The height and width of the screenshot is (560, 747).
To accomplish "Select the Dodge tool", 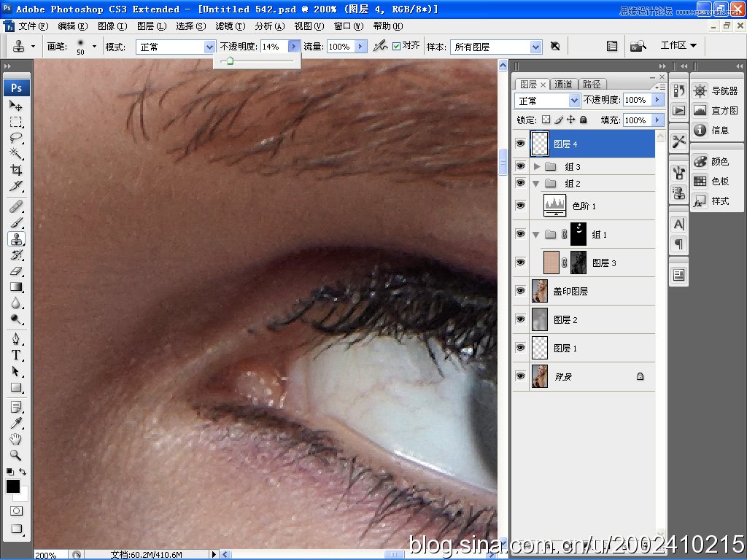I will tap(16, 319).
